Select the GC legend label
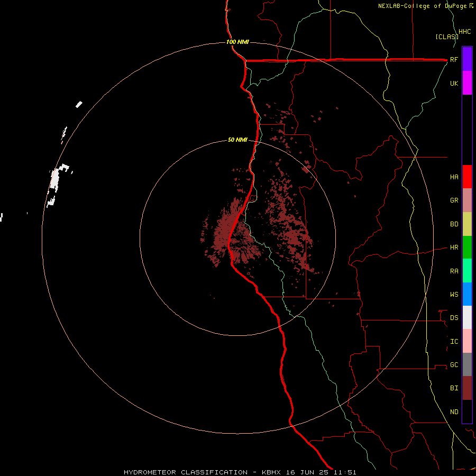476x476 pixels. [x=454, y=365]
